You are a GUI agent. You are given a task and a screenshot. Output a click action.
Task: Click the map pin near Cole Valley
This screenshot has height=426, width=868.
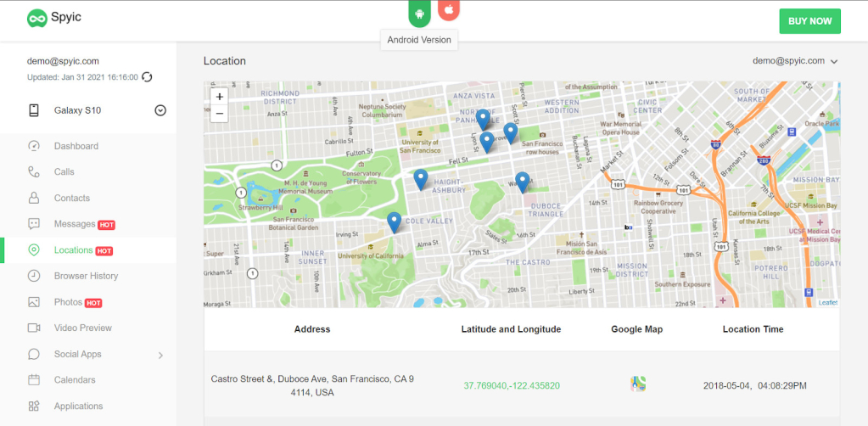tap(395, 222)
